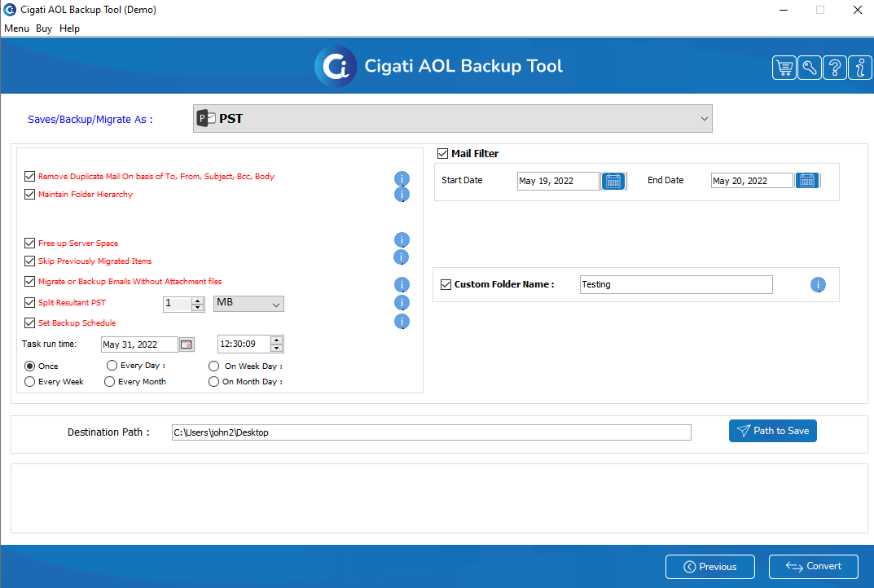
Task: Open the Buy menu
Action: point(44,29)
